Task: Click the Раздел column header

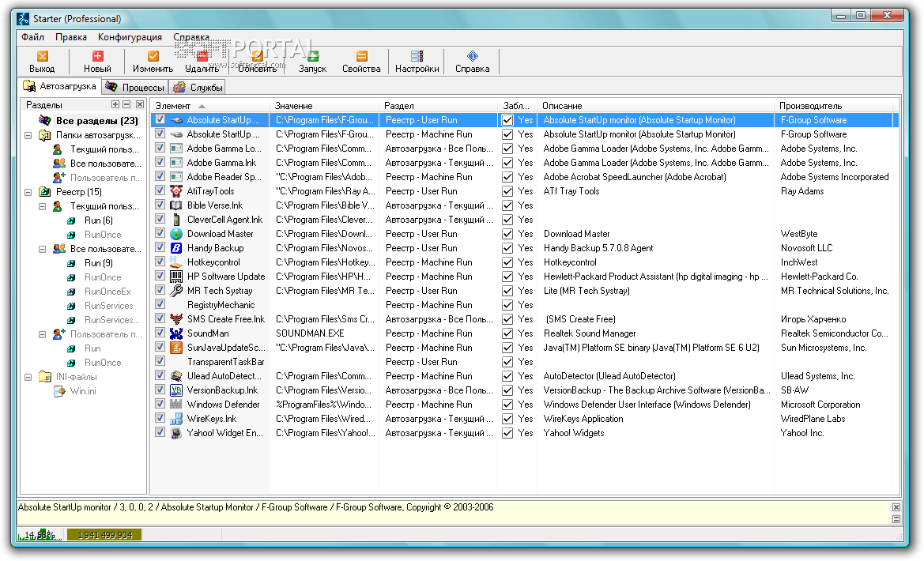Action: [399, 105]
